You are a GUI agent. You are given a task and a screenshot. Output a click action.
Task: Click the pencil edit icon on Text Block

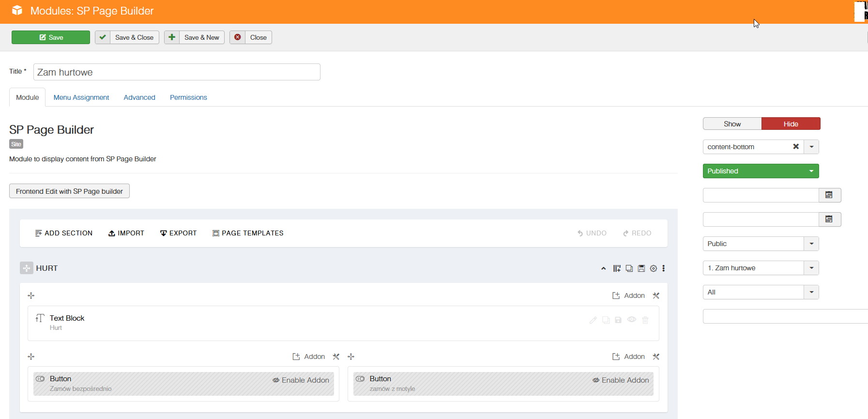[x=593, y=320]
